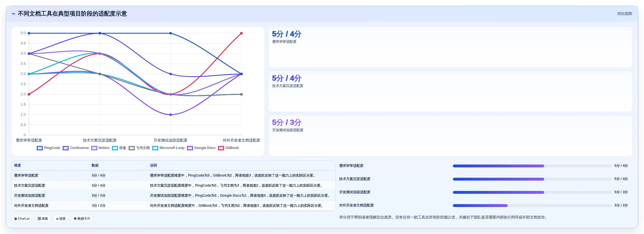Screen dimensions: 644x234
Task: Click the 技术方案沉淀适配度 progress bar
Action: 532,179
